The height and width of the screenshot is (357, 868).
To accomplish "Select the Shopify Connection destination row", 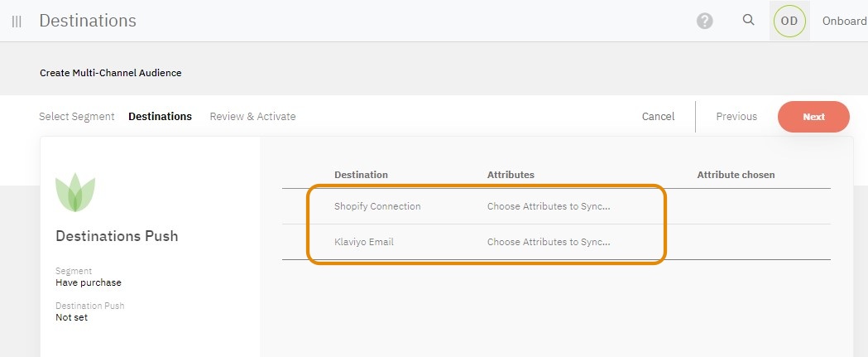I will click(377, 206).
